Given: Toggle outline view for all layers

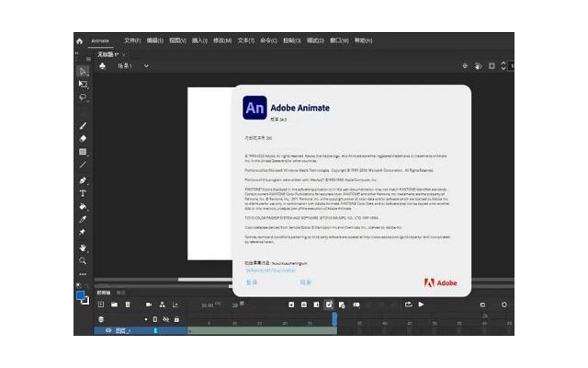Looking at the screenshot, I should (x=155, y=319).
